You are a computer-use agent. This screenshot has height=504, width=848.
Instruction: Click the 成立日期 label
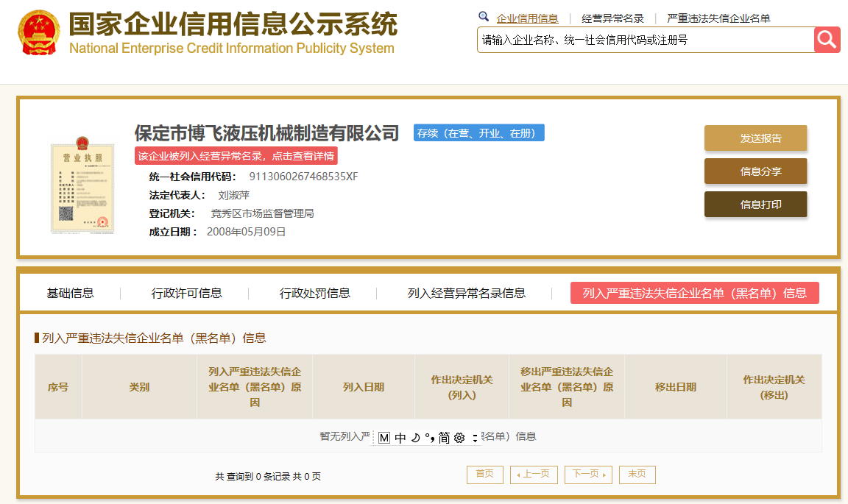(x=173, y=232)
